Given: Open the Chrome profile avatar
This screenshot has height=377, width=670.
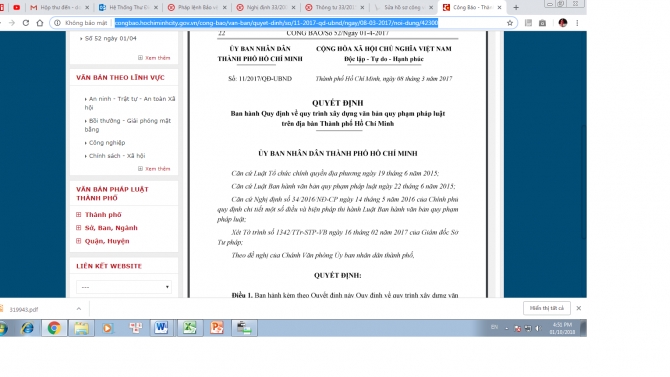Looking at the screenshot, I should pyautogui.click(x=563, y=23).
